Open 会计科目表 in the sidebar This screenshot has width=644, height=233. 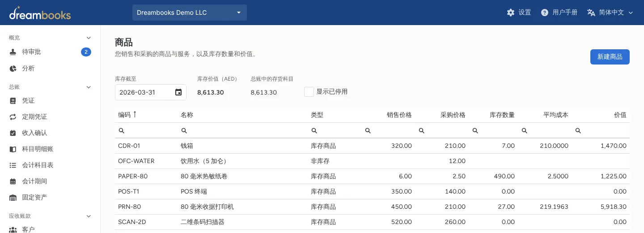(x=50, y=165)
